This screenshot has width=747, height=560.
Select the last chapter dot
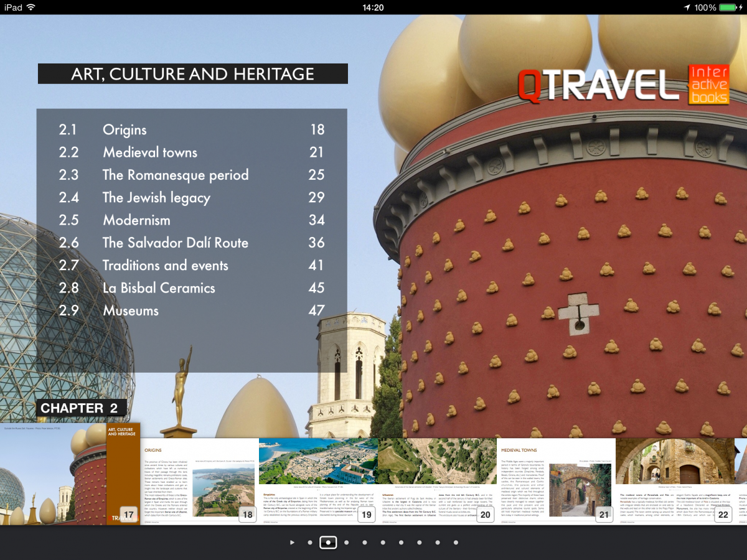point(456,543)
